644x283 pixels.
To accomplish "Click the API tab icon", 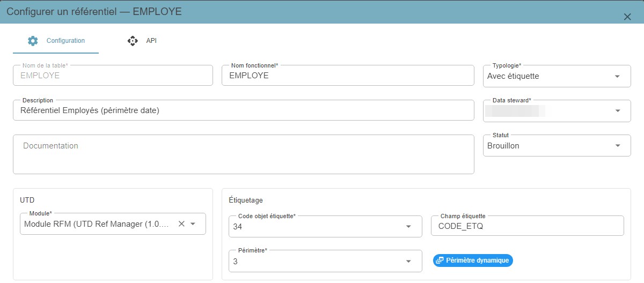I will click(133, 41).
